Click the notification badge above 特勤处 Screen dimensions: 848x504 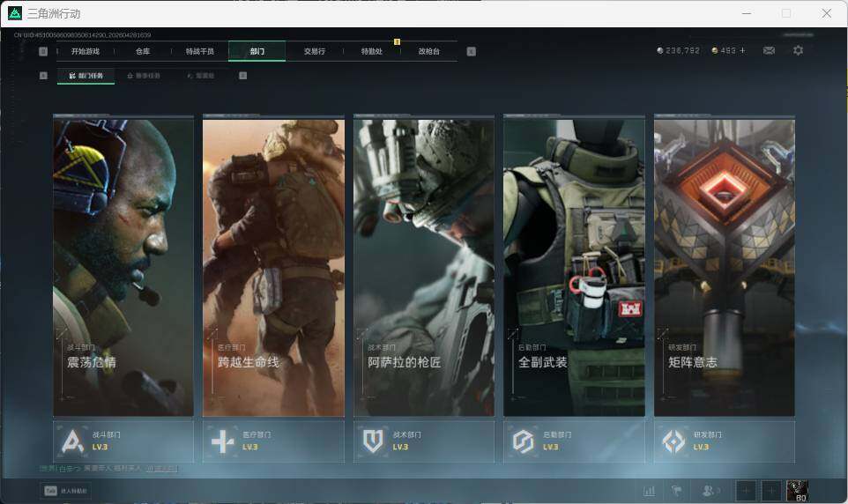click(397, 41)
